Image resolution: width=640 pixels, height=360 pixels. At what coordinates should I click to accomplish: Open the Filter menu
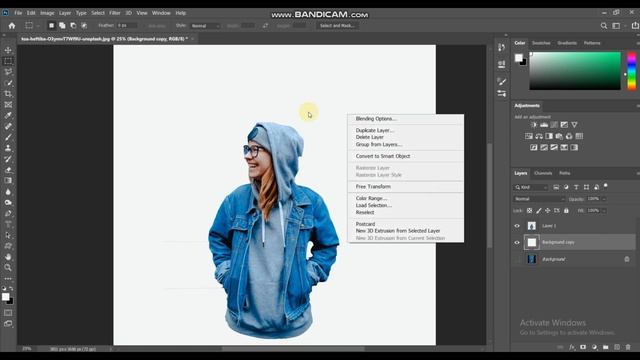115,13
